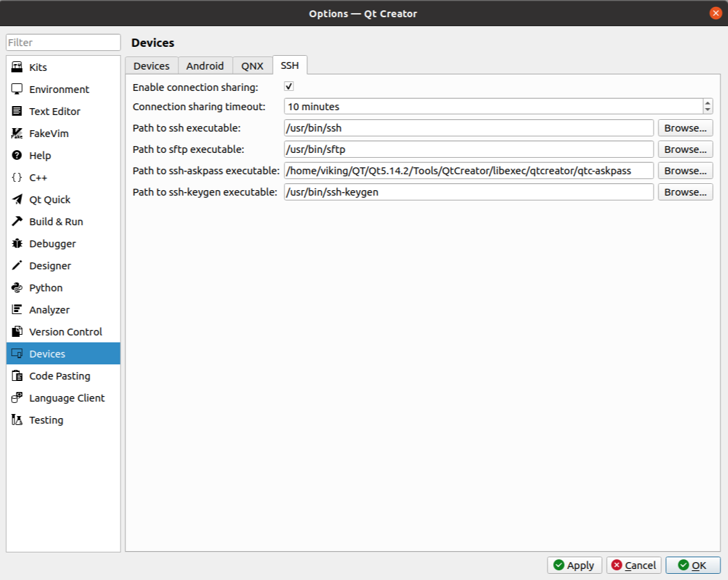
Task: Disable the connection sharing checkbox
Action: [x=289, y=86]
